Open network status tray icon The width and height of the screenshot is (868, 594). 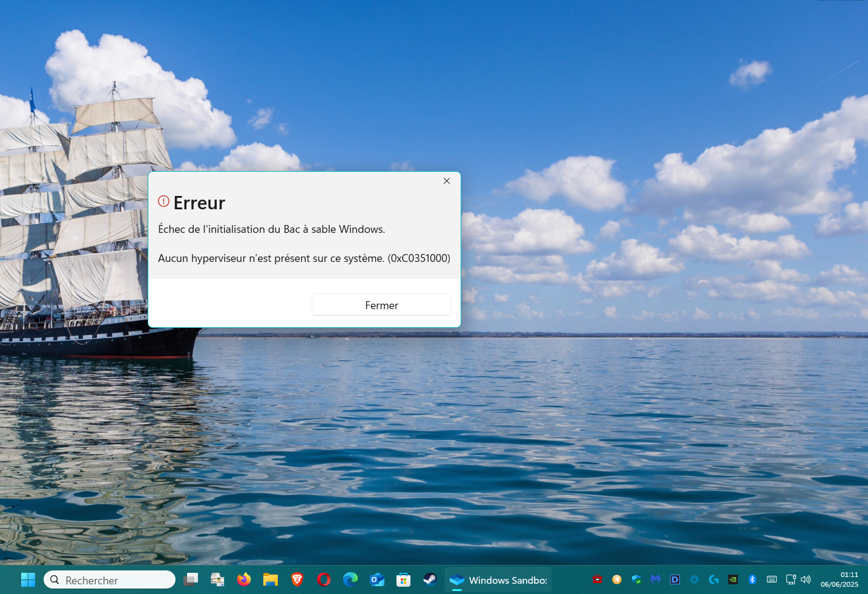[791, 579]
